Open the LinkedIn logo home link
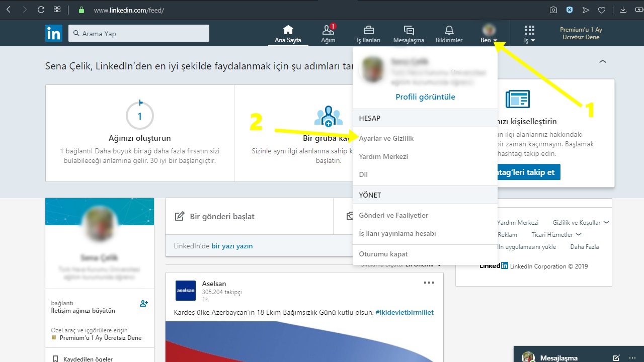The image size is (644, 362). 53,33
